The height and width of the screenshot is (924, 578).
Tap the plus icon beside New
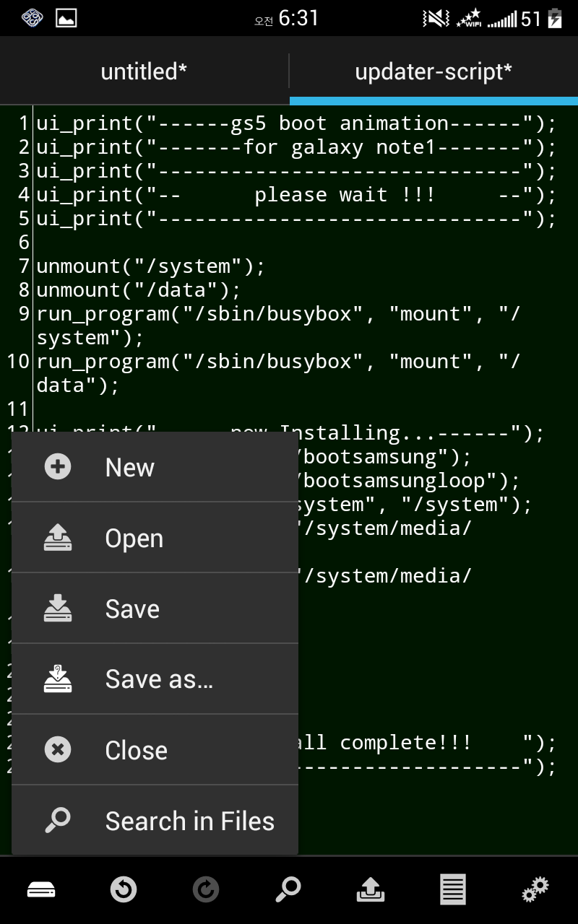point(58,467)
